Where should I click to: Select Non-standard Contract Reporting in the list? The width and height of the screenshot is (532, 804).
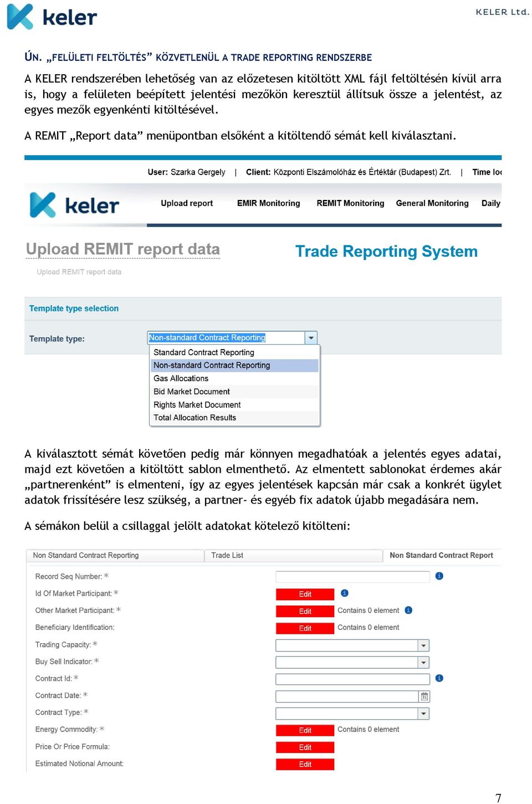click(x=234, y=366)
